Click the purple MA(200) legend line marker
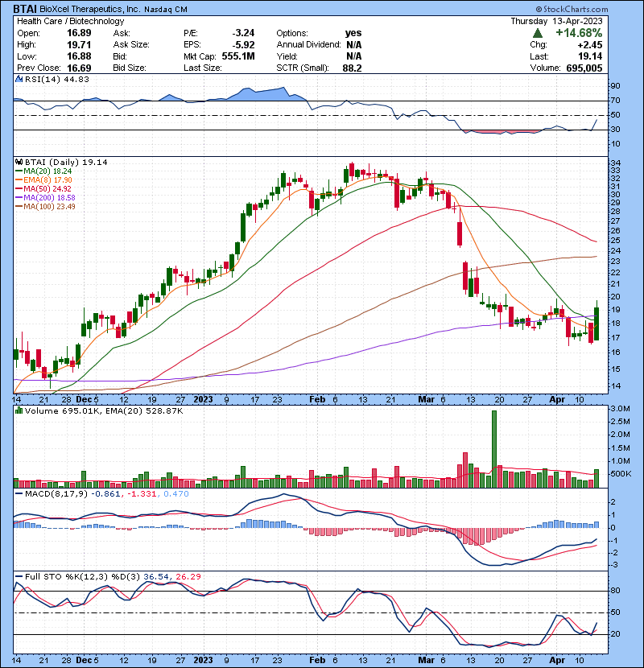Image resolution: width=644 pixels, height=668 pixels. [19, 198]
